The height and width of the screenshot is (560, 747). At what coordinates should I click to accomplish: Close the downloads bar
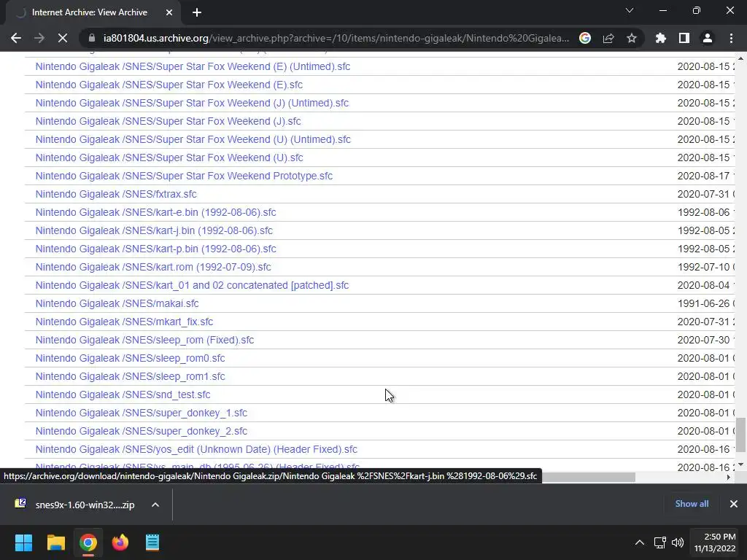[734, 504]
